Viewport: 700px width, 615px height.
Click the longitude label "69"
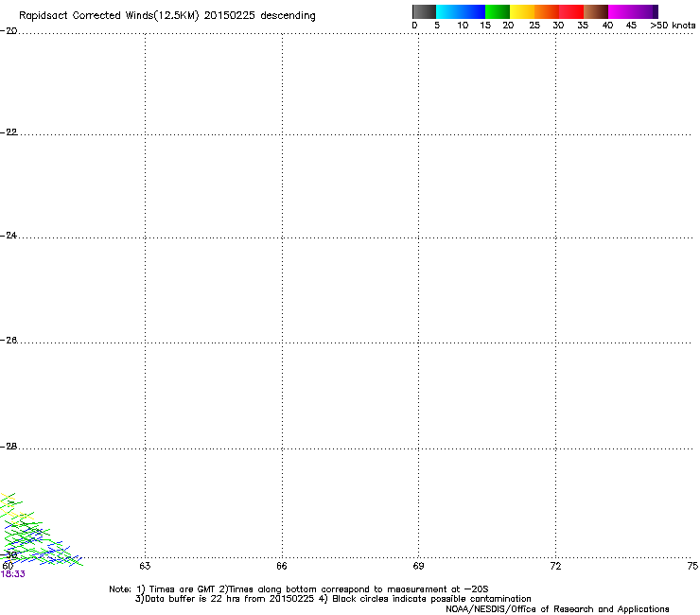(x=418, y=566)
